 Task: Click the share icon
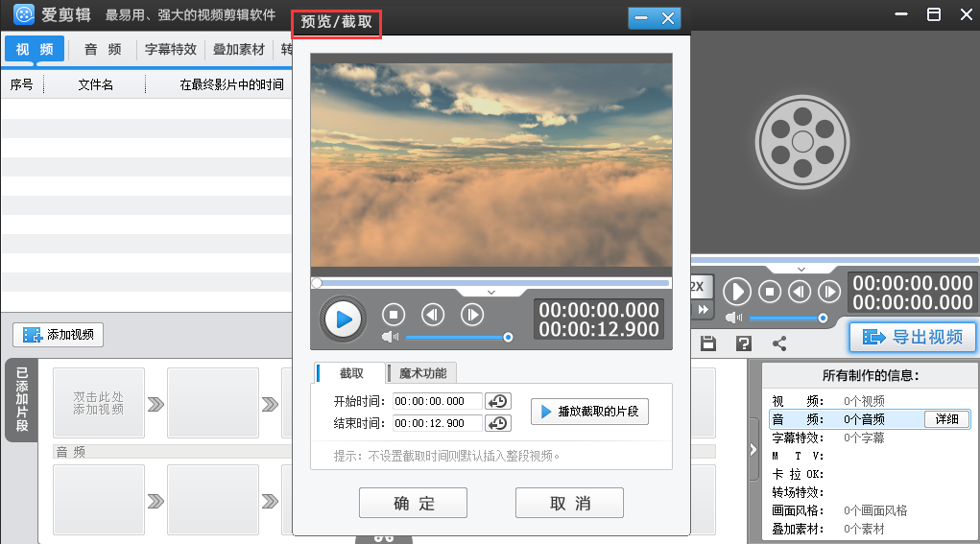[779, 343]
